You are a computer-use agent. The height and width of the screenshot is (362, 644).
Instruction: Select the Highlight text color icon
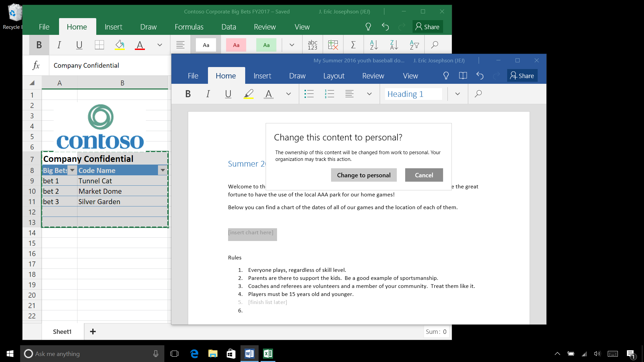click(x=248, y=93)
